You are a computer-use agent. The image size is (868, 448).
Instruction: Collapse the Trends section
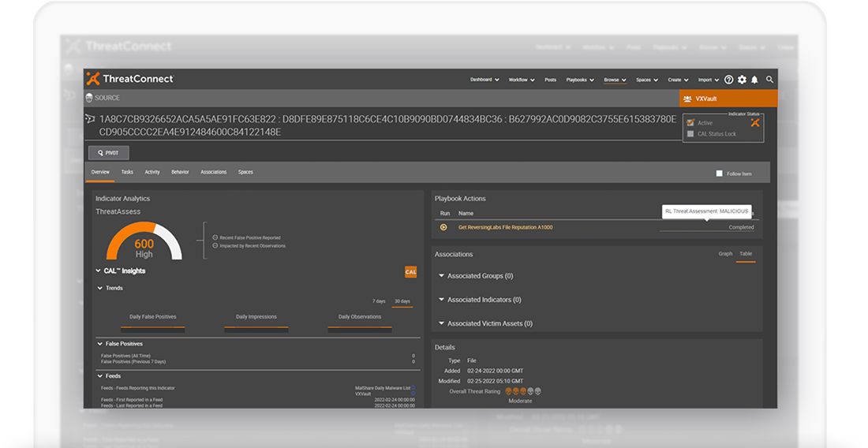99,288
